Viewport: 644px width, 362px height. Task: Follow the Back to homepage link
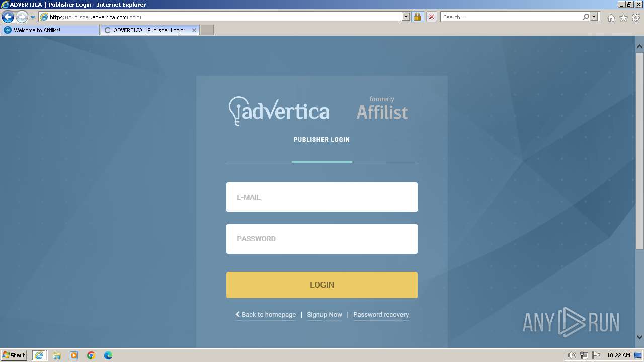point(266,315)
